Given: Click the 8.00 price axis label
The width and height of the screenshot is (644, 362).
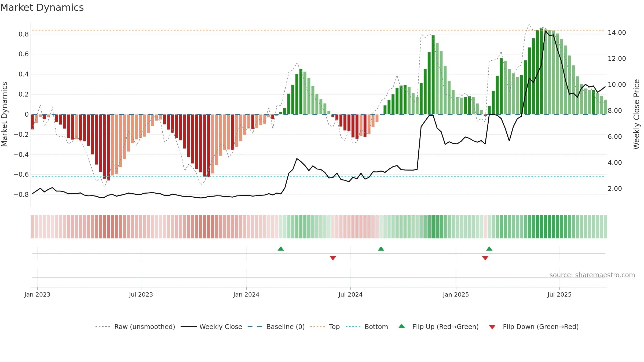Looking at the screenshot, I should point(615,111).
